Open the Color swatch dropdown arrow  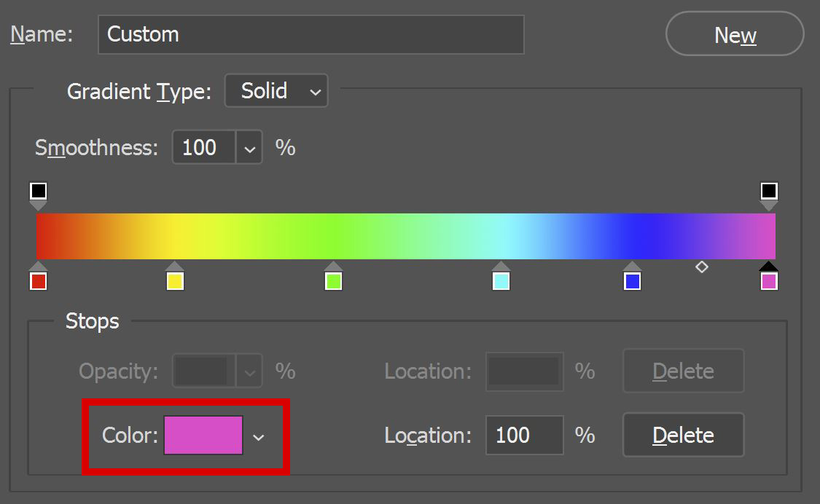tap(259, 435)
